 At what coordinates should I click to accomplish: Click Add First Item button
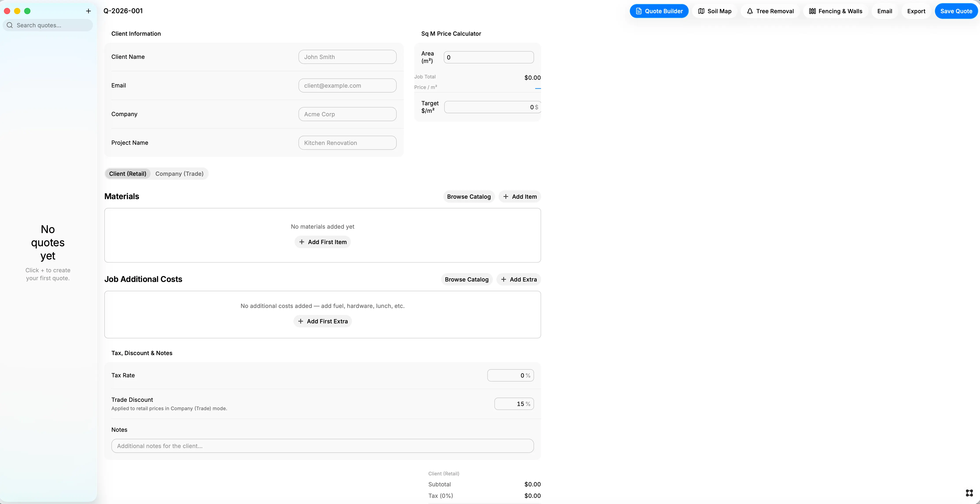[323, 242]
